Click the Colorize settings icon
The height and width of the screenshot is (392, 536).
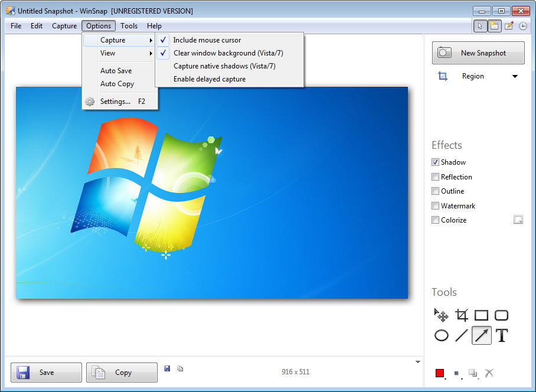click(x=518, y=220)
